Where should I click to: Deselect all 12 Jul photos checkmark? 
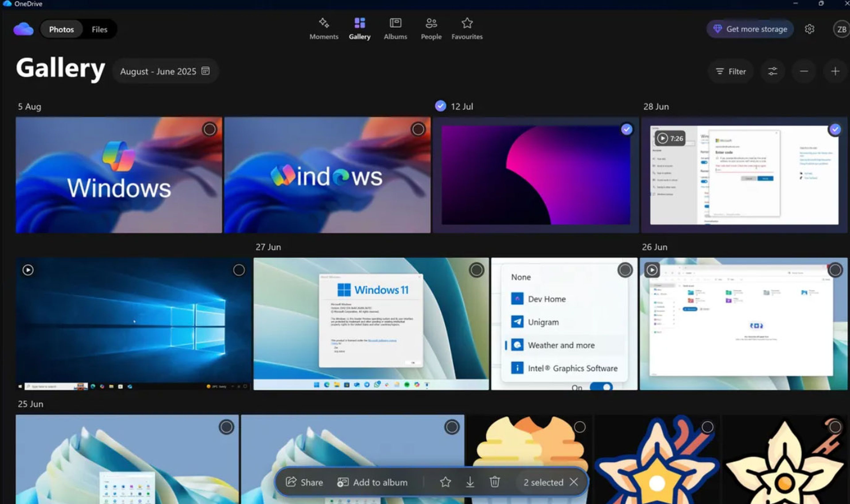(440, 106)
